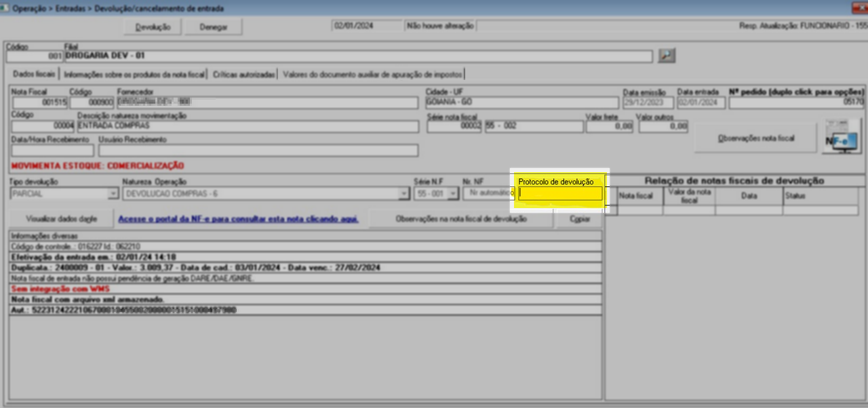Click the Usuário Recebimento field
Screen dimensions: 868x408
tap(258, 150)
